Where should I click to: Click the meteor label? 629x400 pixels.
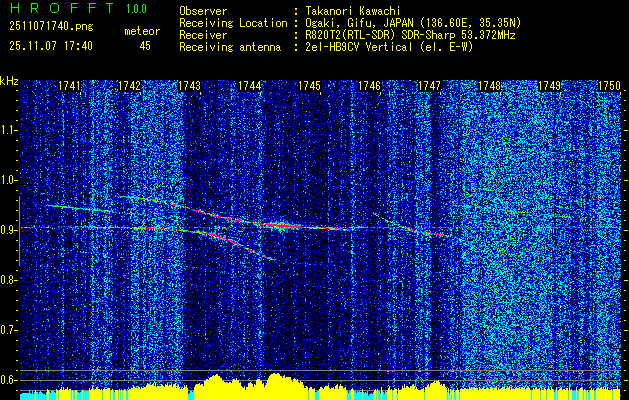point(142,31)
